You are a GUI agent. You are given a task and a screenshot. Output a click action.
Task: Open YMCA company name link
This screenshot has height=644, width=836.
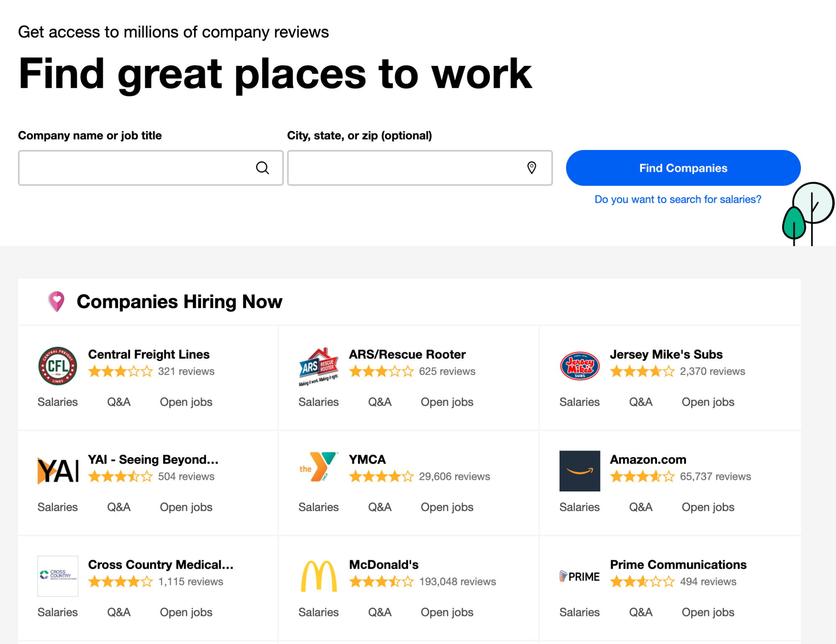367,460
